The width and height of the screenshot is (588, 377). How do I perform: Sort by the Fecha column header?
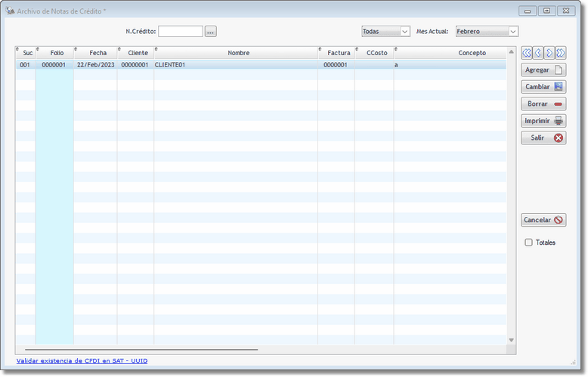[x=97, y=53]
